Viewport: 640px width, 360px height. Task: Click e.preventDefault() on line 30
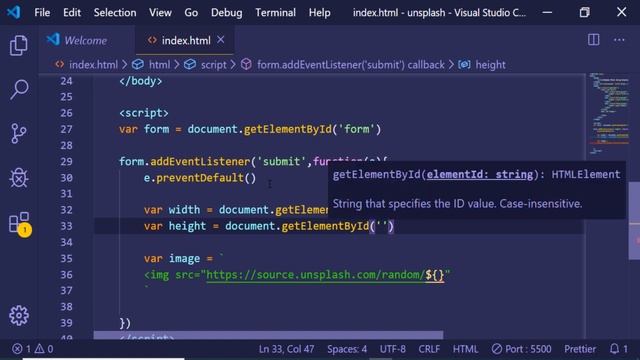pyautogui.click(x=200, y=178)
